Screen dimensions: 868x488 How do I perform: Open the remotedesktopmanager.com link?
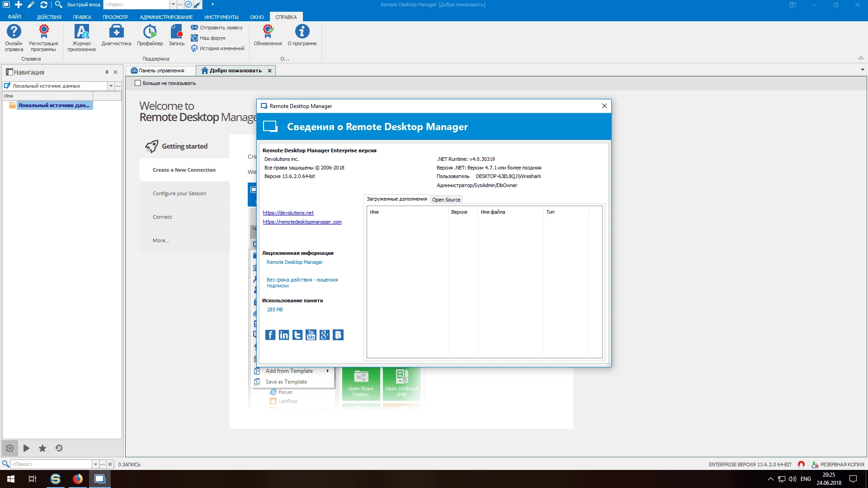tap(302, 222)
